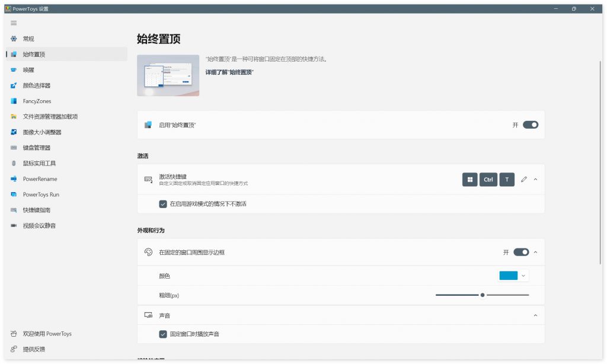
Task: Open the 颜色 border color dropdown
Action: tap(513, 276)
